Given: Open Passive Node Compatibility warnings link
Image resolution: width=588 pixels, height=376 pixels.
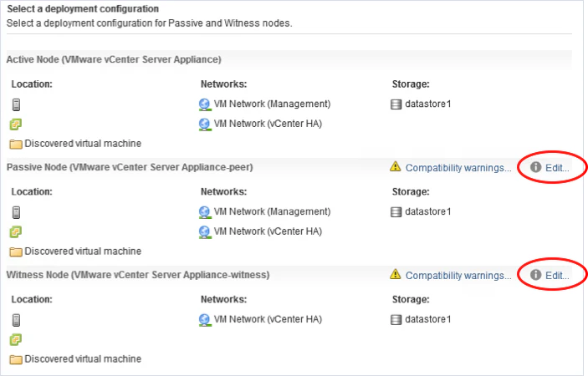Looking at the screenshot, I should [x=458, y=168].
